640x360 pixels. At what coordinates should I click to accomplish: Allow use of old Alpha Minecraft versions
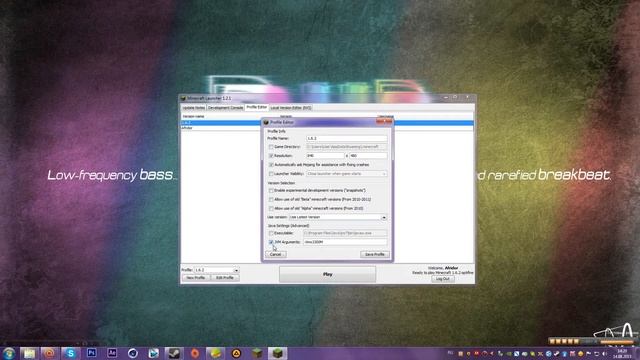click(x=271, y=209)
